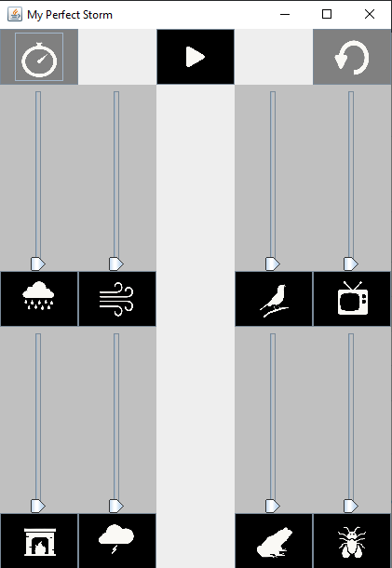Screen dimensions: 392x568
Task: Toggle the fireplace sound icon
Action: (x=39, y=541)
